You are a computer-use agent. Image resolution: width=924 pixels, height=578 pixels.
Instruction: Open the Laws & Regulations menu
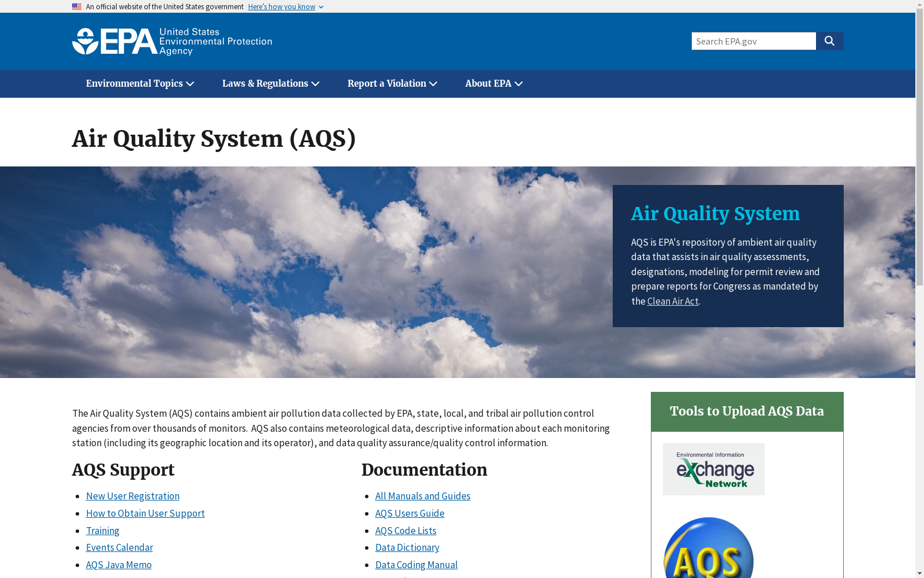tap(271, 84)
